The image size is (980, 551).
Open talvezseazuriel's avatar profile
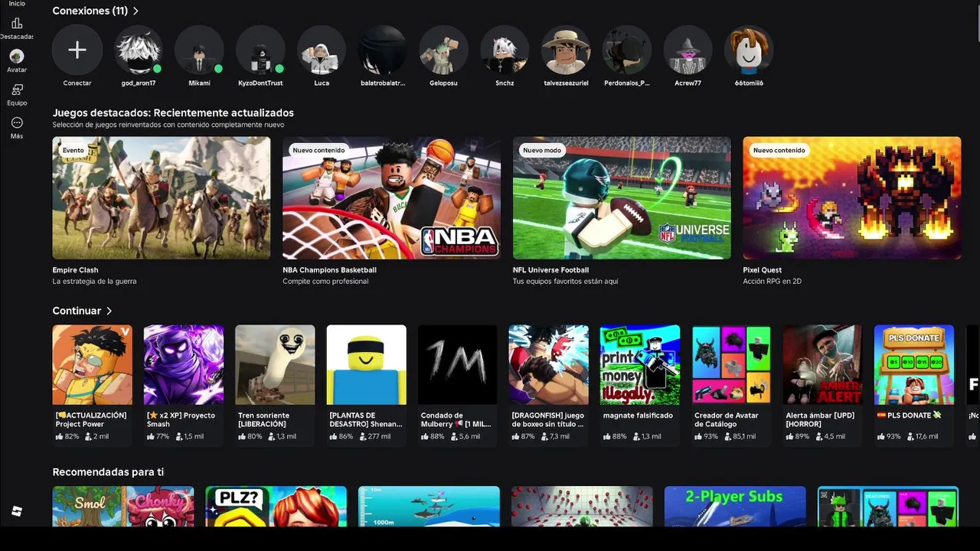coord(566,51)
